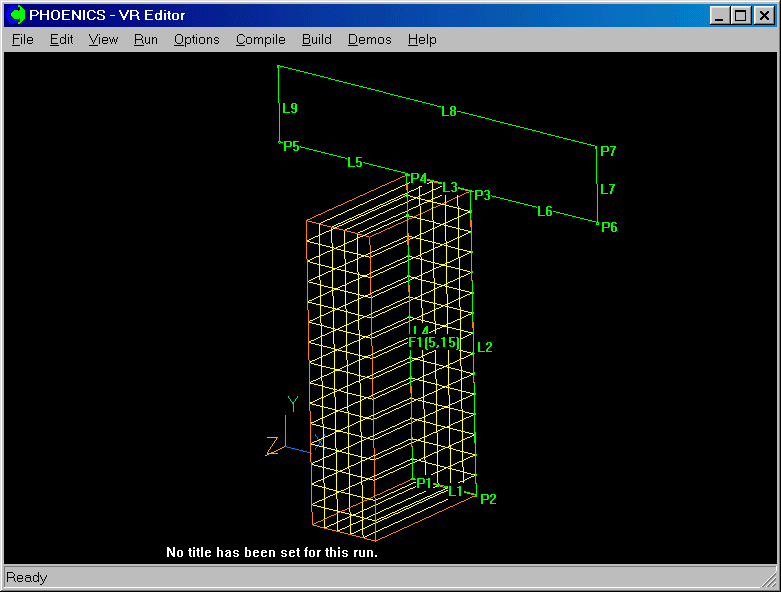
Task: Minimize the VR Editor window
Action: coord(719,15)
